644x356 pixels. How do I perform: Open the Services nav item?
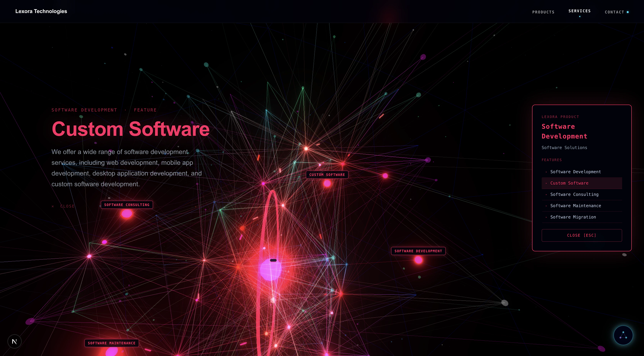click(x=579, y=11)
